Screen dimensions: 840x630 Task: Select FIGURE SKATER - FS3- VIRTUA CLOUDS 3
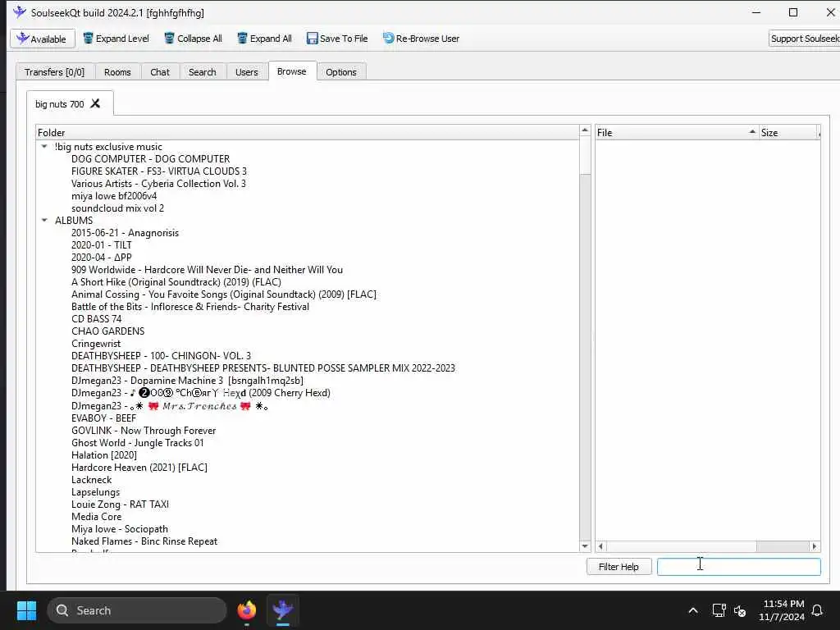point(159,171)
